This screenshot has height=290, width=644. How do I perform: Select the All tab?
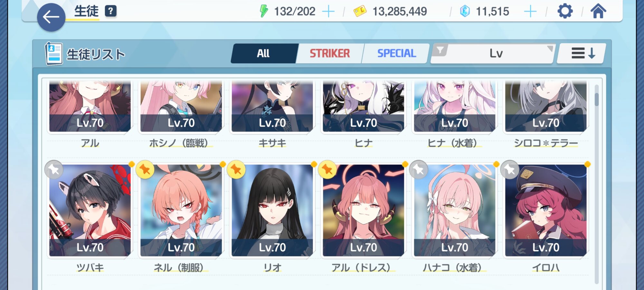pos(263,53)
